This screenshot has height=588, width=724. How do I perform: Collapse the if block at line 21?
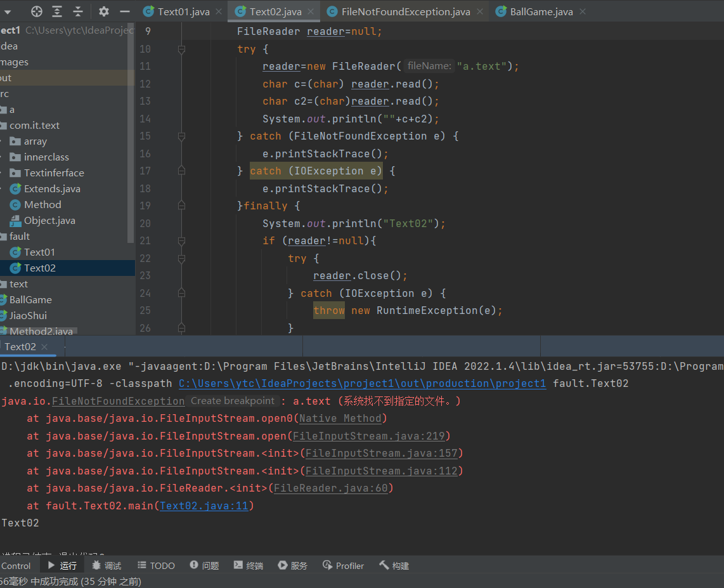point(181,240)
